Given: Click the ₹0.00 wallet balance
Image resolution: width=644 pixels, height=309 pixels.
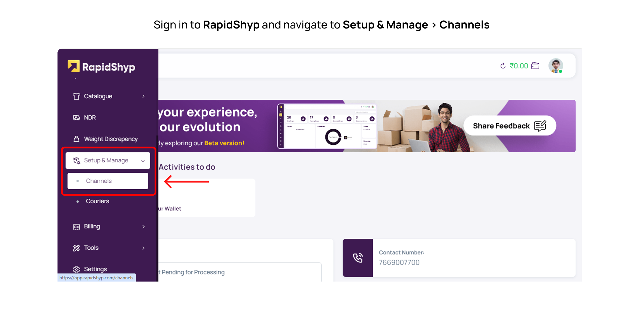Looking at the screenshot, I should (519, 66).
